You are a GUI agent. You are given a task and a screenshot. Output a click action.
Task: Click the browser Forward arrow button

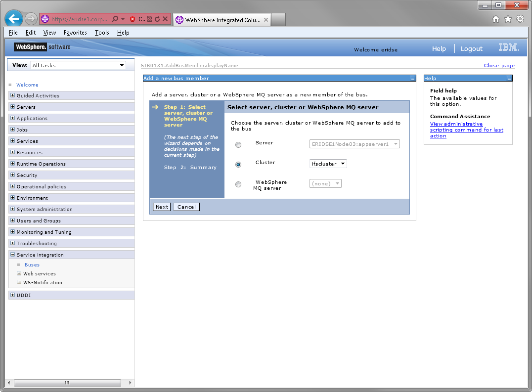[31, 19]
